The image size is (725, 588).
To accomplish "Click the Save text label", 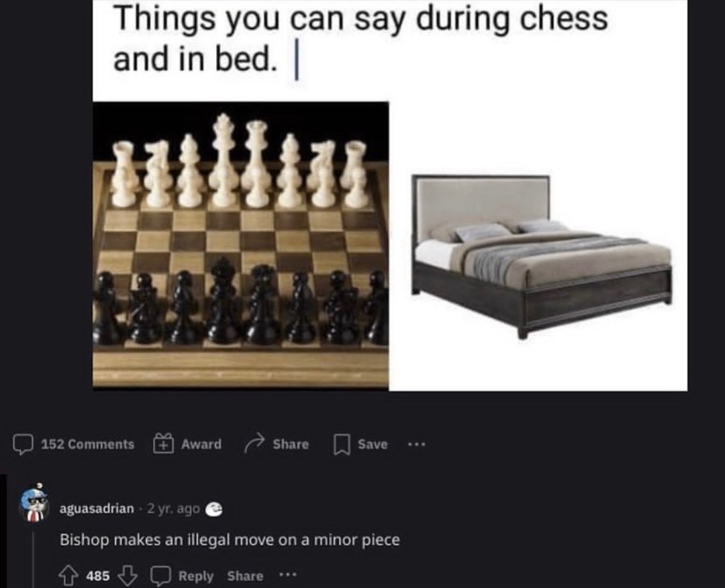I will point(373,444).
